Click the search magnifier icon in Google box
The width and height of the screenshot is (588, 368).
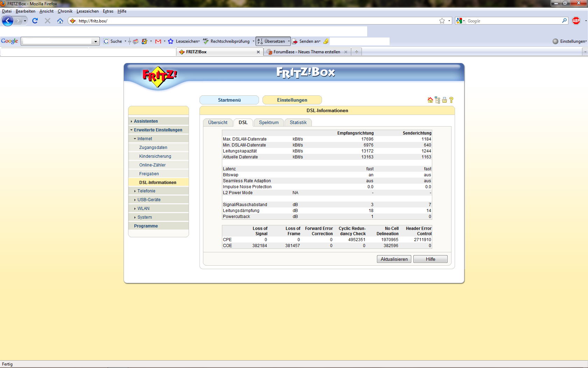(564, 21)
